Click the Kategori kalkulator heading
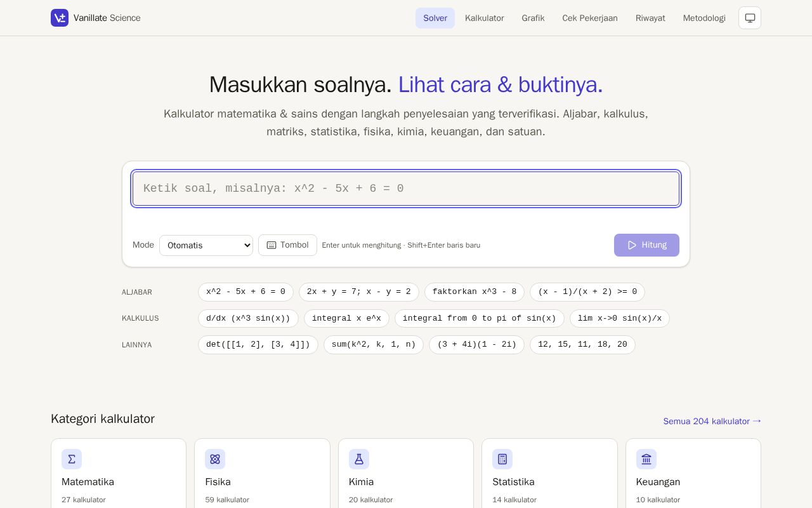 pyautogui.click(x=103, y=419)
